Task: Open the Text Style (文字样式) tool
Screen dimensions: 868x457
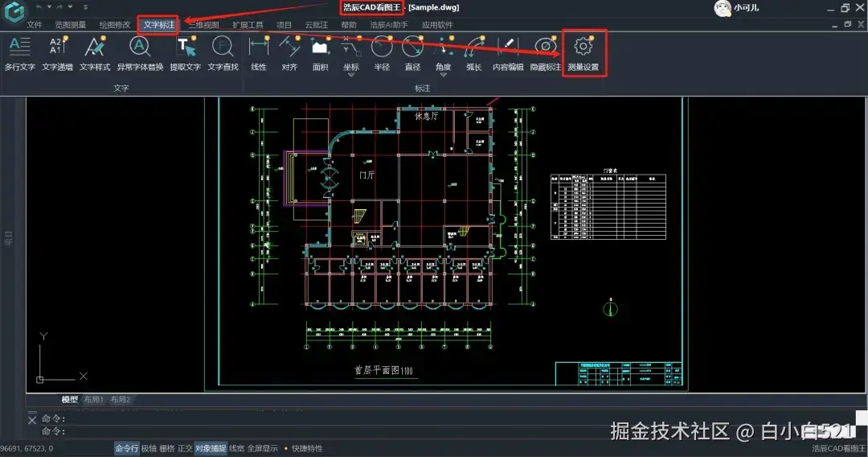Action: coord(95,53)
